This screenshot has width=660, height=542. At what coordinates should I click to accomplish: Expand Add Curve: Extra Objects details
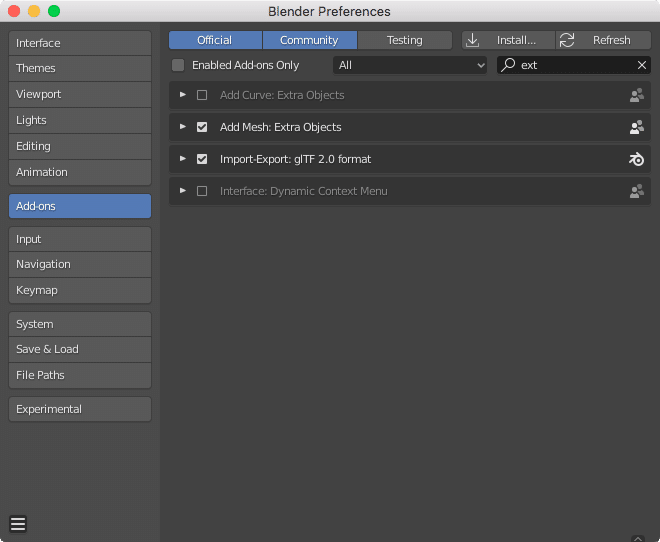[x=183, y=95]
